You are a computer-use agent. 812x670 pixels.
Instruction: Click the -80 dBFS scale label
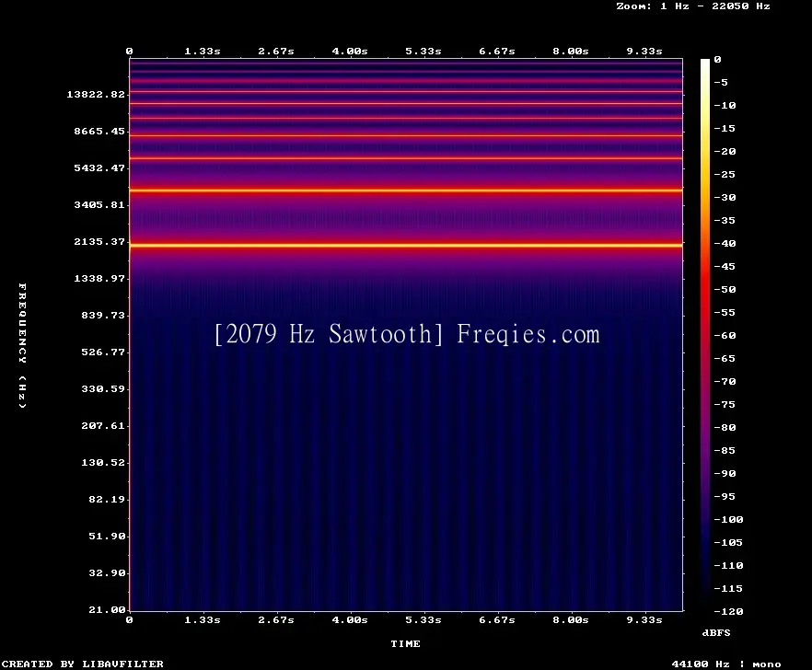point(725,428)
